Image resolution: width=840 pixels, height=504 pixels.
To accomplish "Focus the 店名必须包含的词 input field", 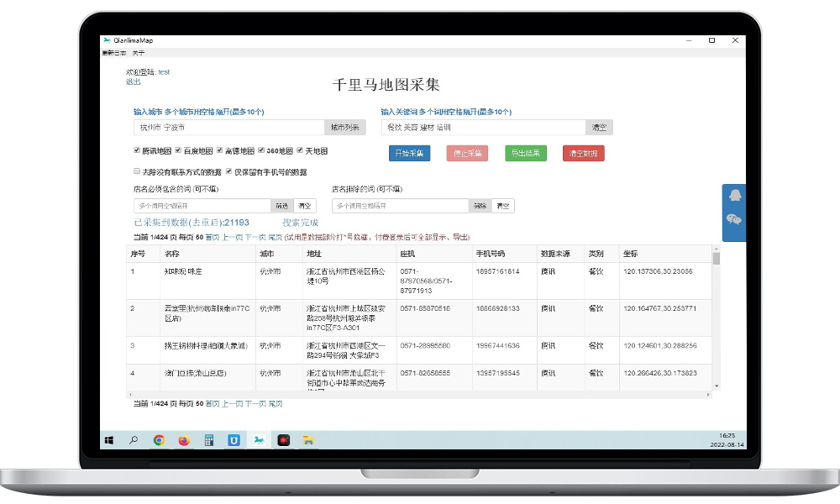I will 202,206.
